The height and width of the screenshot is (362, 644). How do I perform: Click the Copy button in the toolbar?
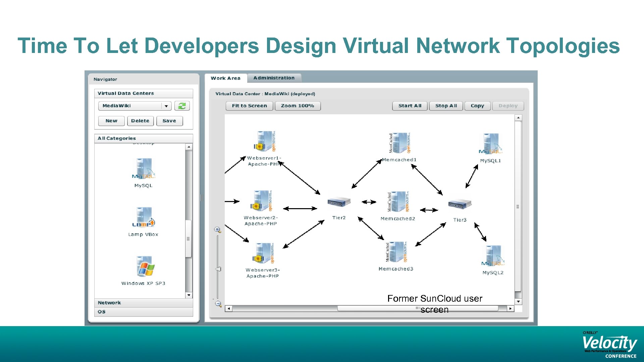click(x=477, y=106)
